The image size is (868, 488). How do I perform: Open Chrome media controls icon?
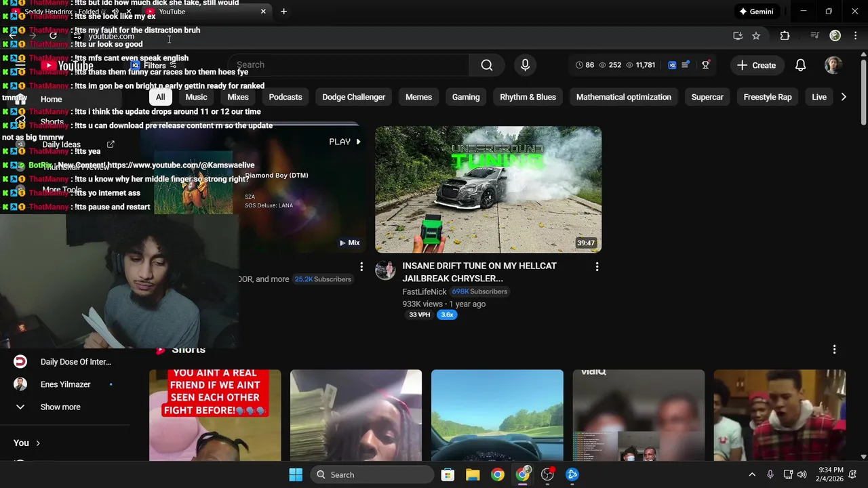tap(815, 36)
